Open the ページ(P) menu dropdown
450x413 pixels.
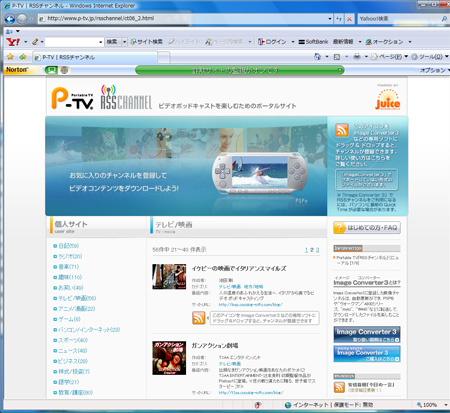click(406, 57)
